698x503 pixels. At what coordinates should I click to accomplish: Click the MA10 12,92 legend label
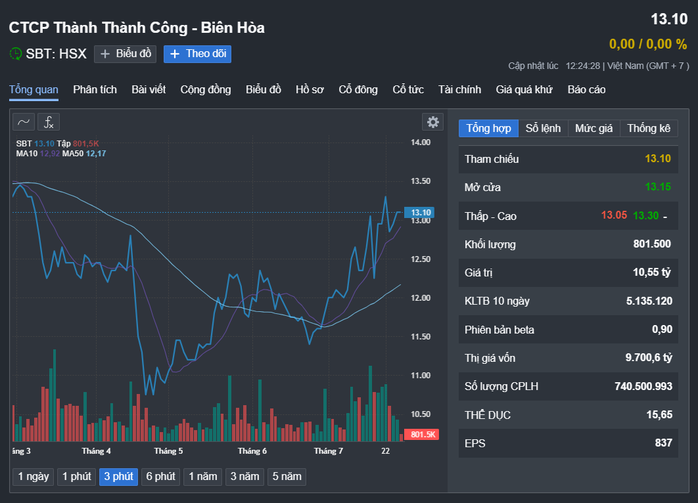[x=38, y=154]
